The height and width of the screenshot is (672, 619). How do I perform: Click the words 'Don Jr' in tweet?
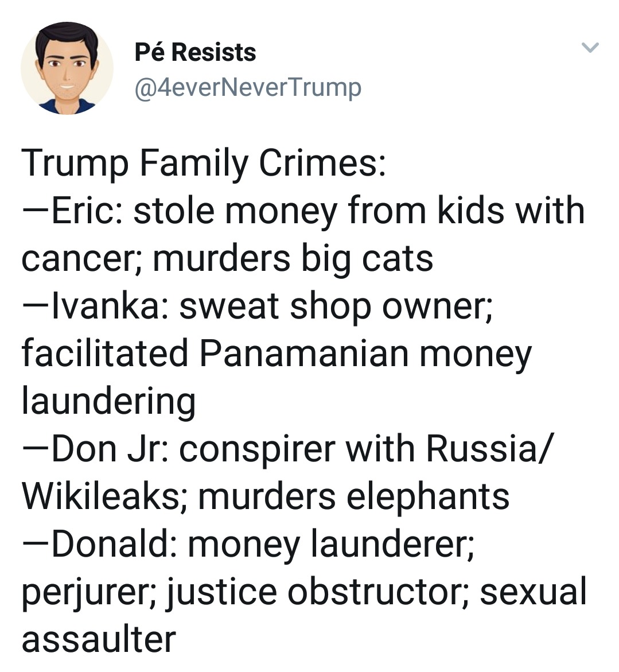[x=108, y=449]
